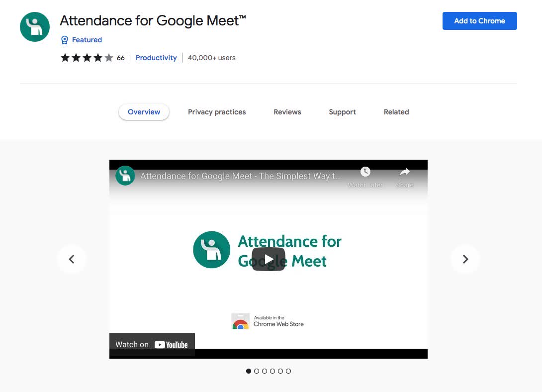Image resolution: width=542 pixels, height=392 pixels.
Task: Select the first carousel dot
Action: 249,371
